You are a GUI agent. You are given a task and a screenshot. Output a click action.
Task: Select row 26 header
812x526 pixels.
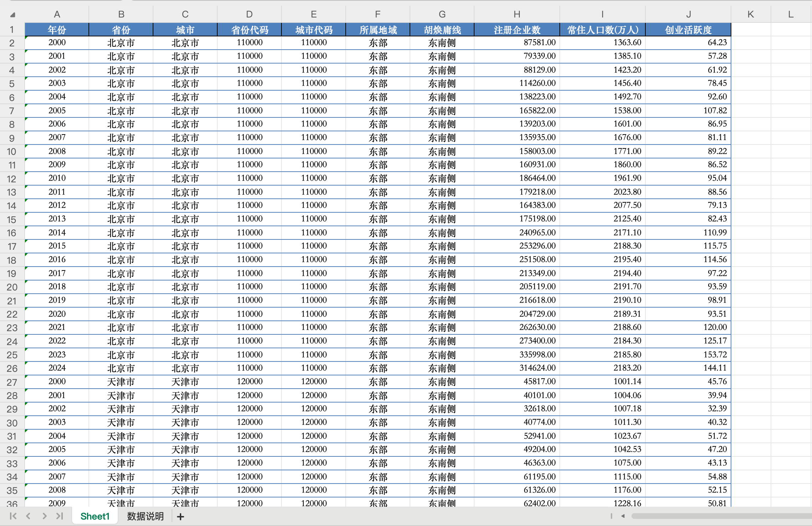12,368
